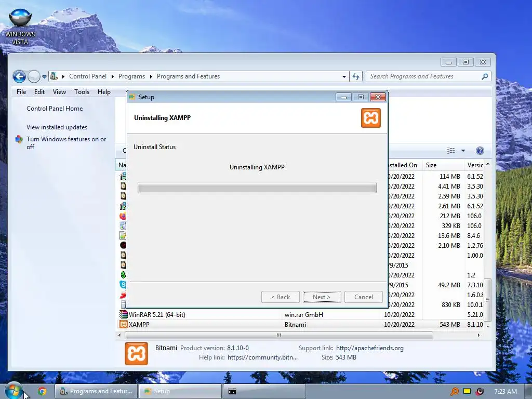The image size is (532, 399).
Task: Click the http://apachefriends.org support link
Action: click(x=370, y=348)
